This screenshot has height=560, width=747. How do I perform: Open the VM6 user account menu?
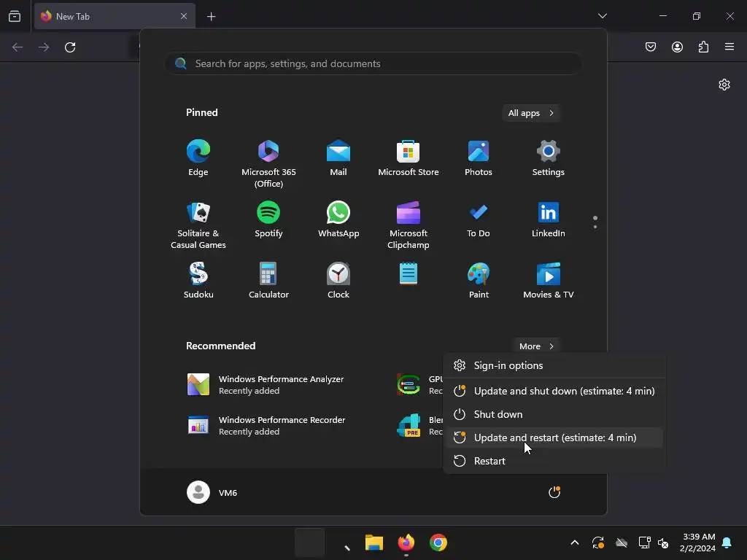tap(212, 492)
